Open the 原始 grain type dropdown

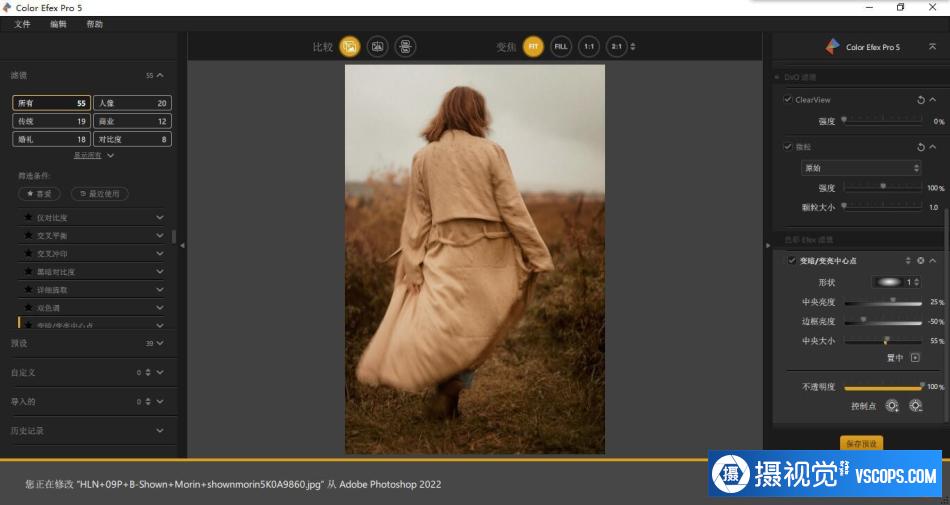click(x=862, y=168)
